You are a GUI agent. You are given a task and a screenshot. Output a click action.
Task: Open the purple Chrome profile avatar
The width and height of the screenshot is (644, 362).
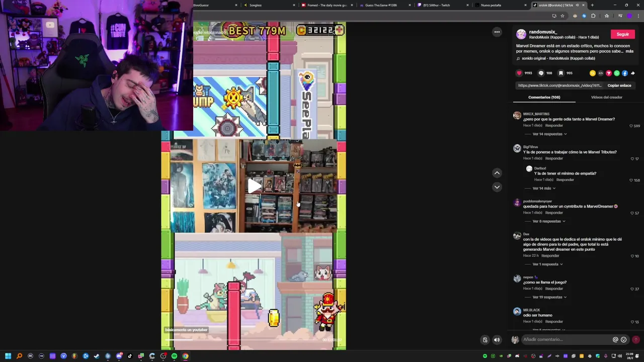coord(629,16)
